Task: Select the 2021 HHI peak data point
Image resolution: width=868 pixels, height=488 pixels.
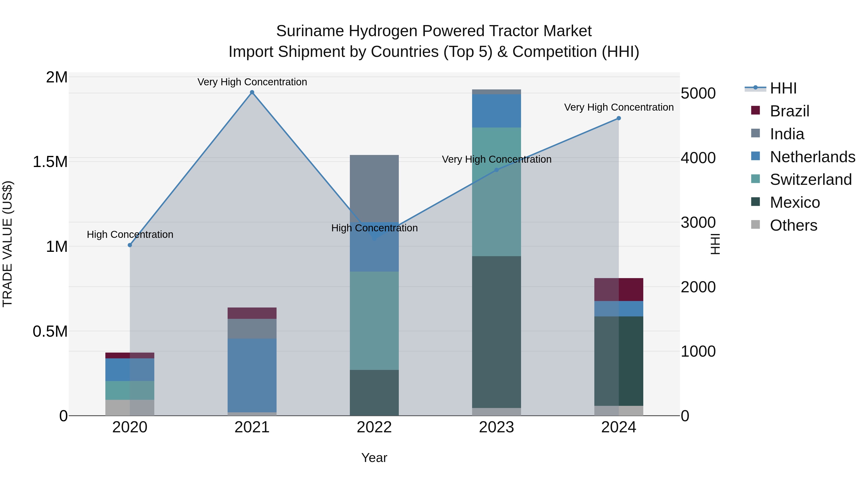Action: point(252,92)
